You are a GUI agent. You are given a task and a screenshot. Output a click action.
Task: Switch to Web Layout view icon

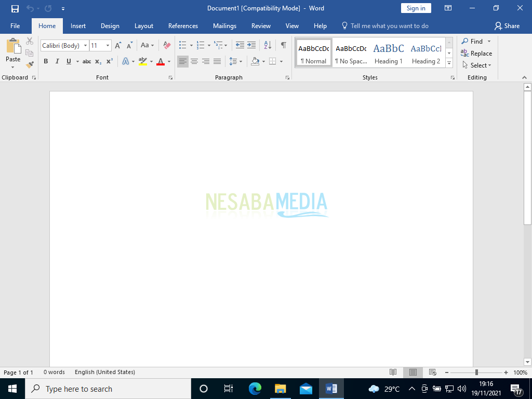pyautogui.click(x=433, y=372)
